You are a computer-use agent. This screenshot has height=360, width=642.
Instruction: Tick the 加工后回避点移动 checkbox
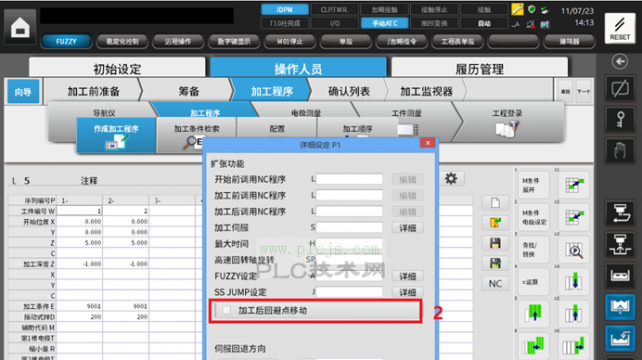tap(226, 310)
